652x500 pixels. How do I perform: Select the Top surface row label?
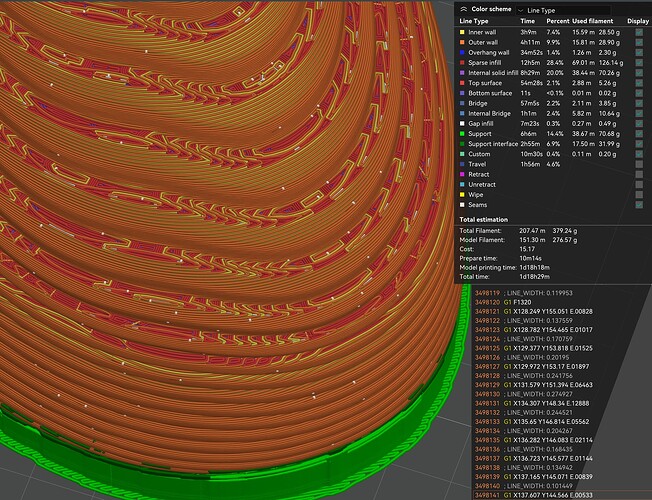click(485, 83)
